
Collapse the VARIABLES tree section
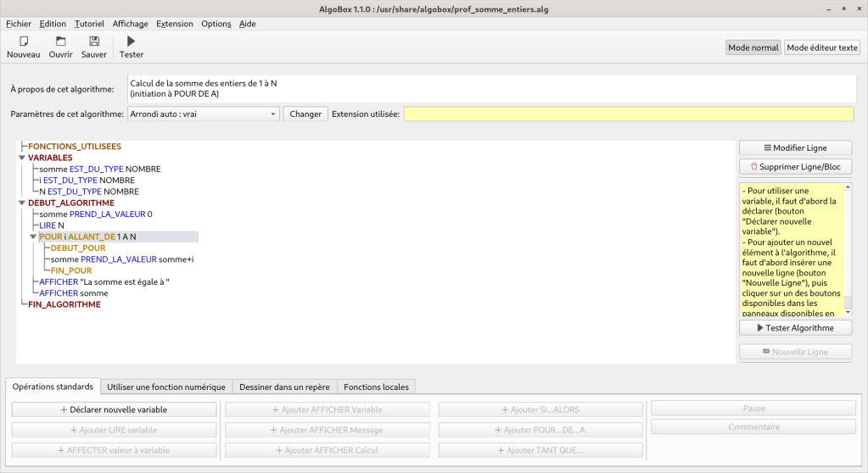22,158
